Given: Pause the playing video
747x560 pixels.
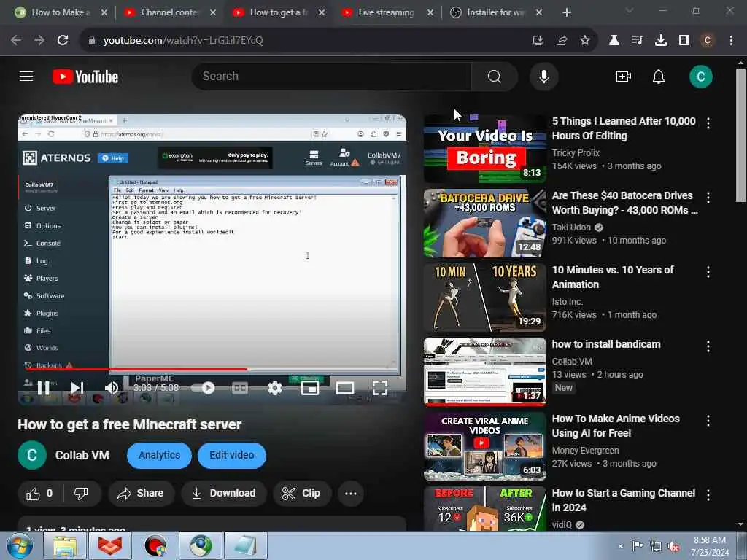Looking at the screenshot, I should point(43,388).
